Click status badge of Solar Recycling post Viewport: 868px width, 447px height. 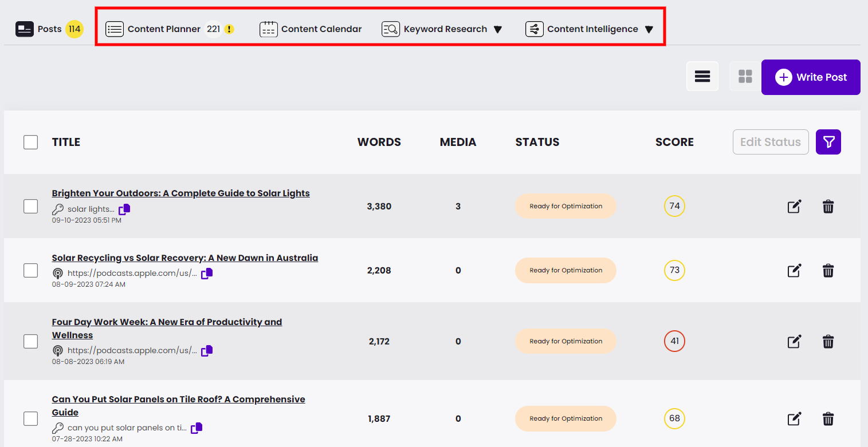(x=565, y=270)
